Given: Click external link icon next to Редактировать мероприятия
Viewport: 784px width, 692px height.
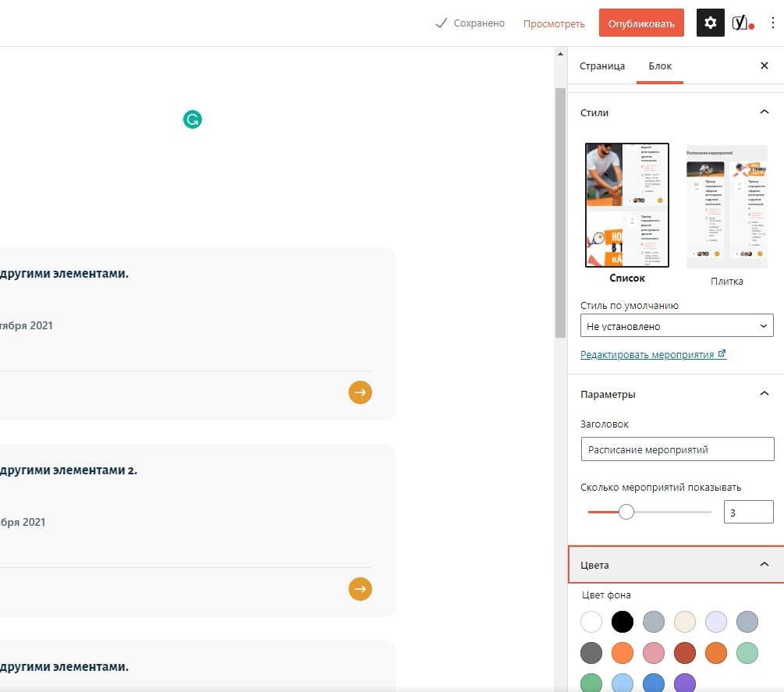Looking at the screenshot, I should coord(722,353).
